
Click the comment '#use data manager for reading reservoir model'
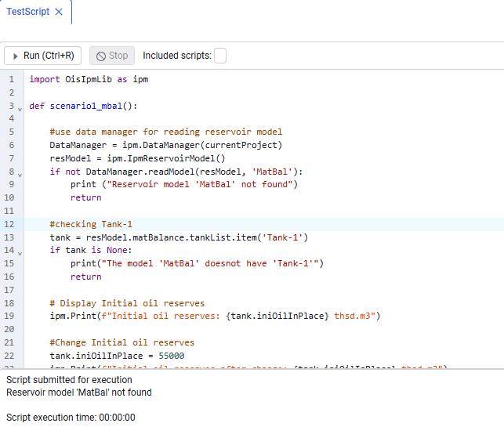(166, 132)
